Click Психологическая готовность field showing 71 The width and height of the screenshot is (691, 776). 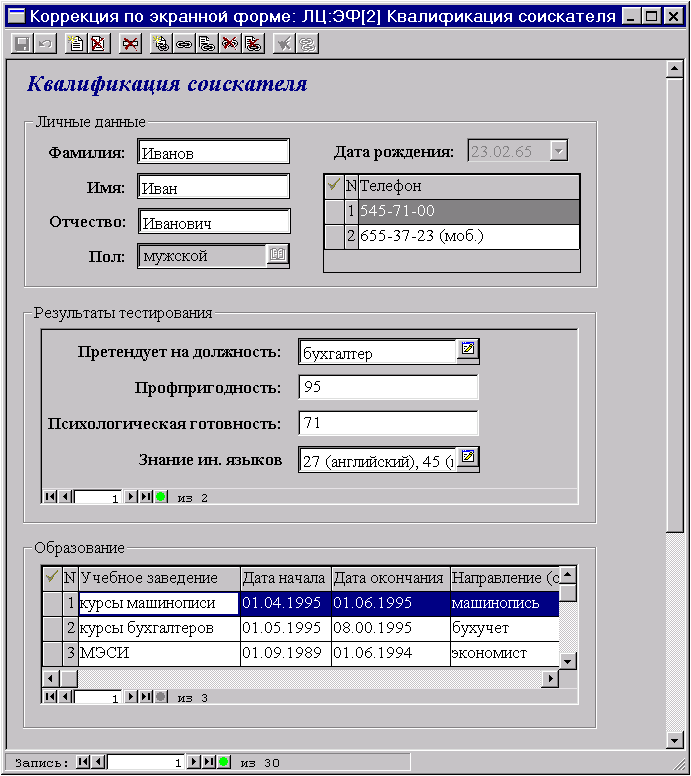pyautogui.click(x=388, y=423)
